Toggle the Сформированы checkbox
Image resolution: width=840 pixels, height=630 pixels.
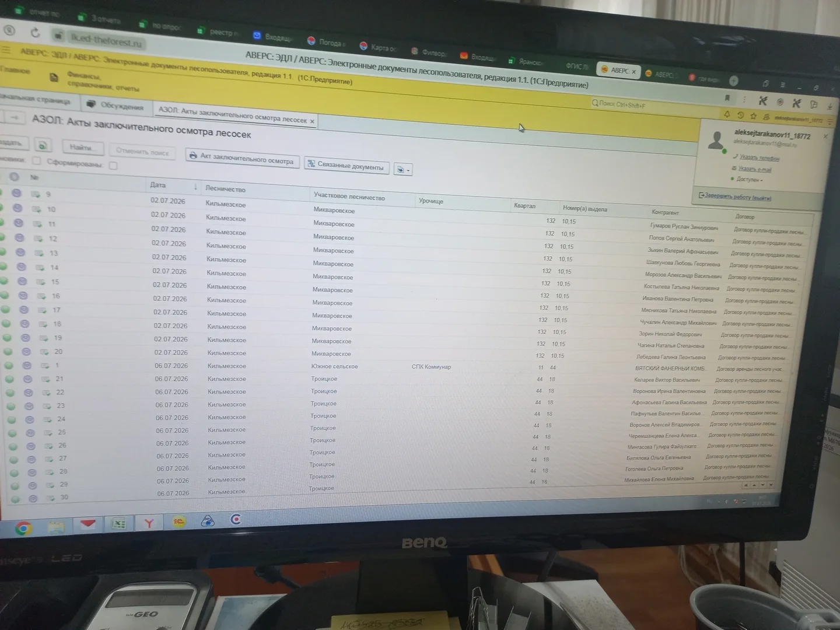click(113, 166)
